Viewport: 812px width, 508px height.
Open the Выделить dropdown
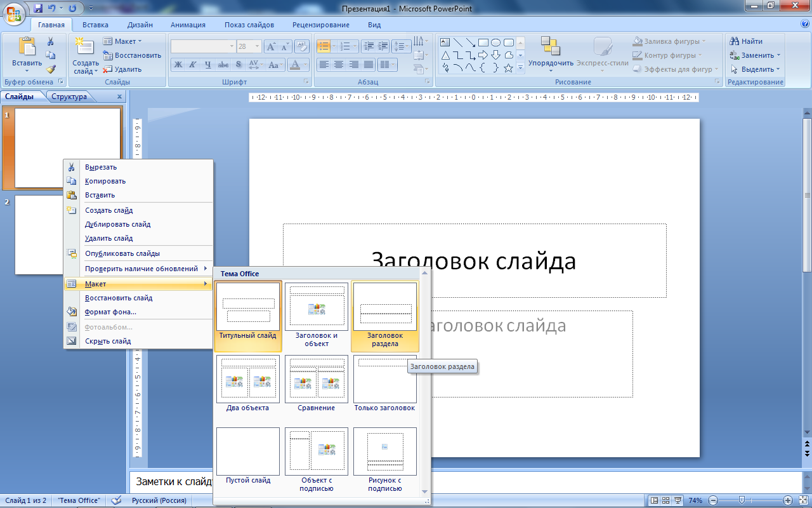tap(756, 69)
